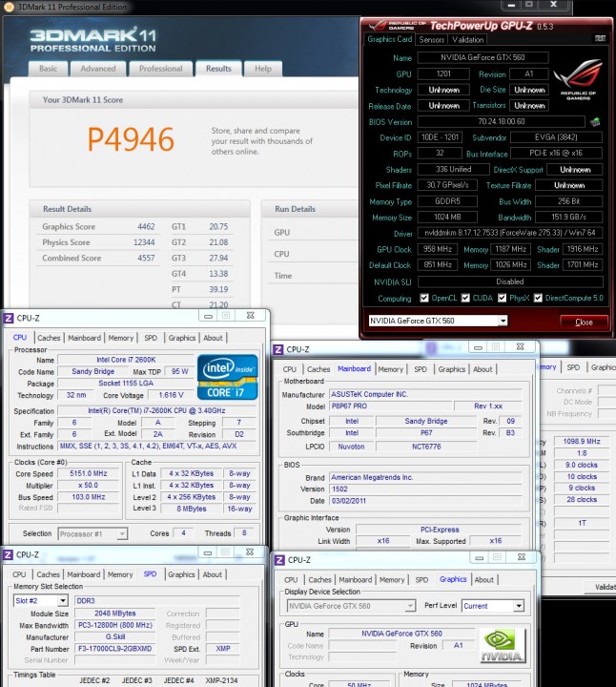Screen dimensions: 616x687
Task: Toggle the PhysX checkbox in GPU-Z
Action: click(x=502, y=298)
